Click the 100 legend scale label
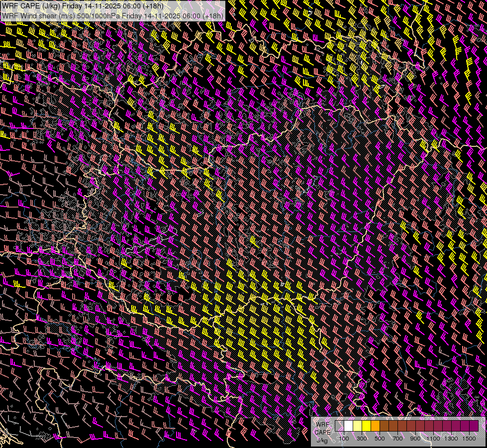487x448 pixels. click(x=344, y=439)
